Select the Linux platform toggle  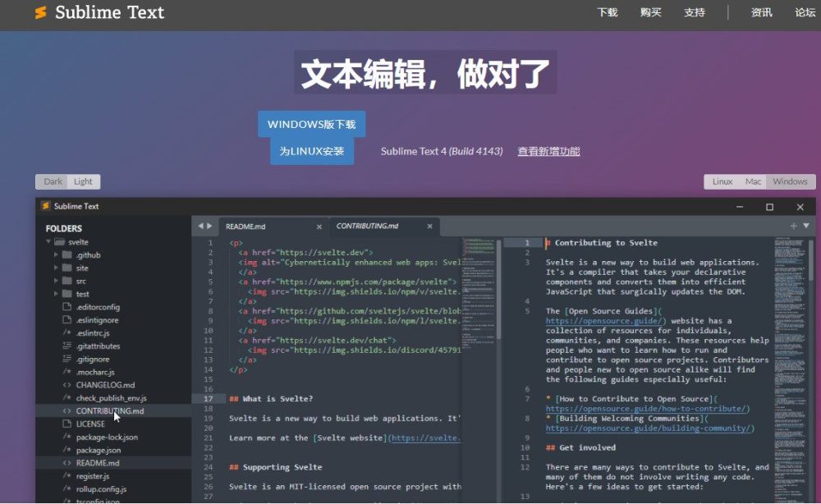coord(722,181)
